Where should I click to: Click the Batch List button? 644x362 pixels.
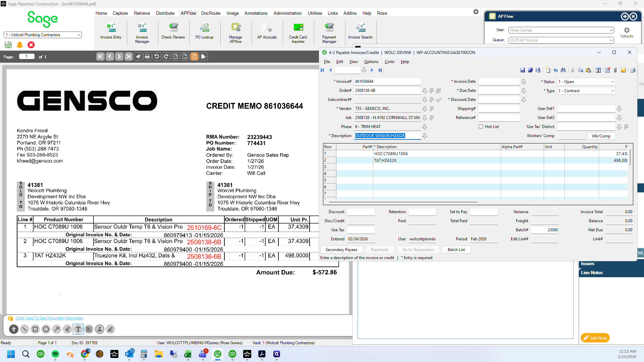point(456,250)
